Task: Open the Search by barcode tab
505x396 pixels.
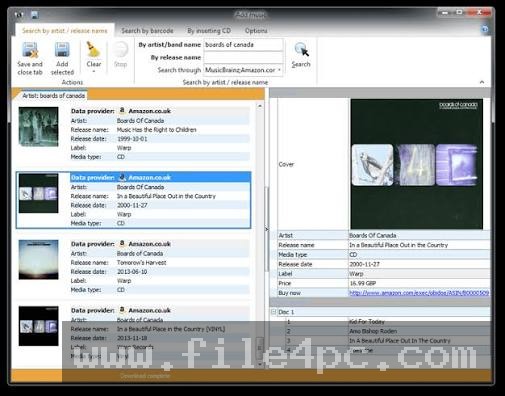Action: pyautogui.click(x=147, y=31)
